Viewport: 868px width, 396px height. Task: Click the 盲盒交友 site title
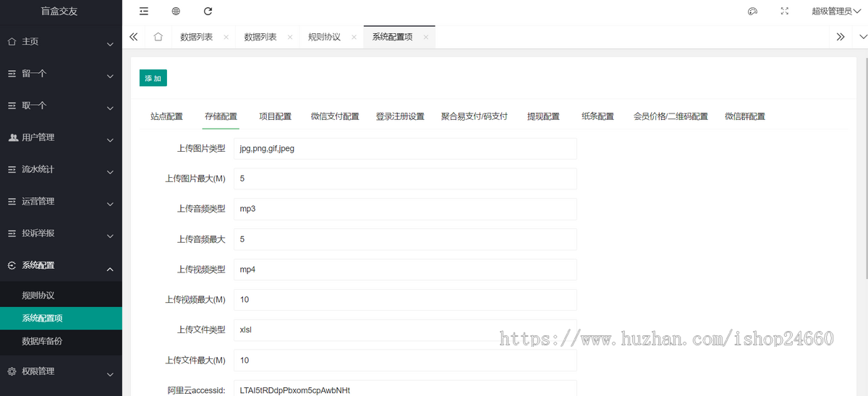pyautogui.click(x=61, y=11)
